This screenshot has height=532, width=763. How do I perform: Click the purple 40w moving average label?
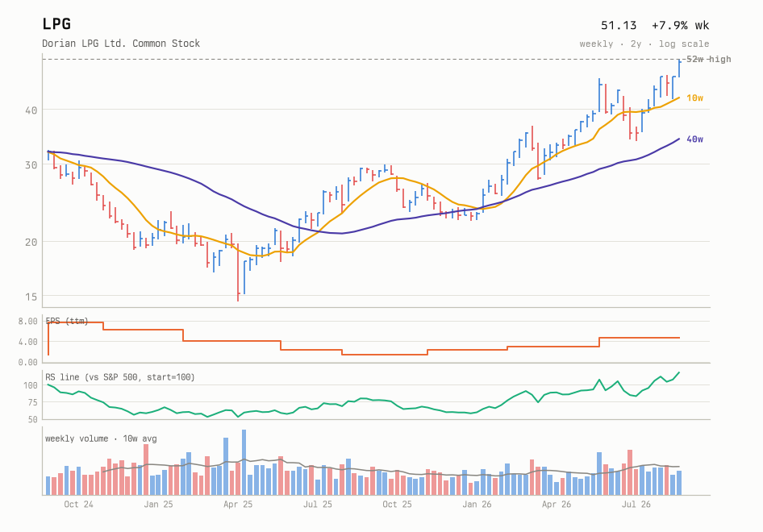[x=695, y=139]
